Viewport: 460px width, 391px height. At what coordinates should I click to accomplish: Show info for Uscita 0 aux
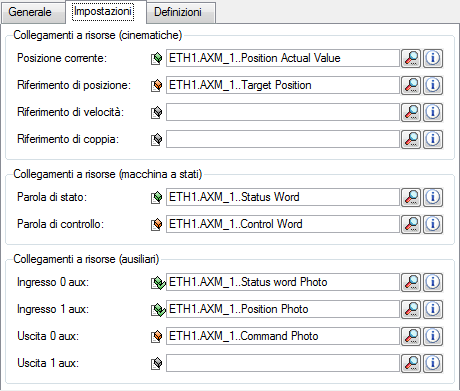433,336
